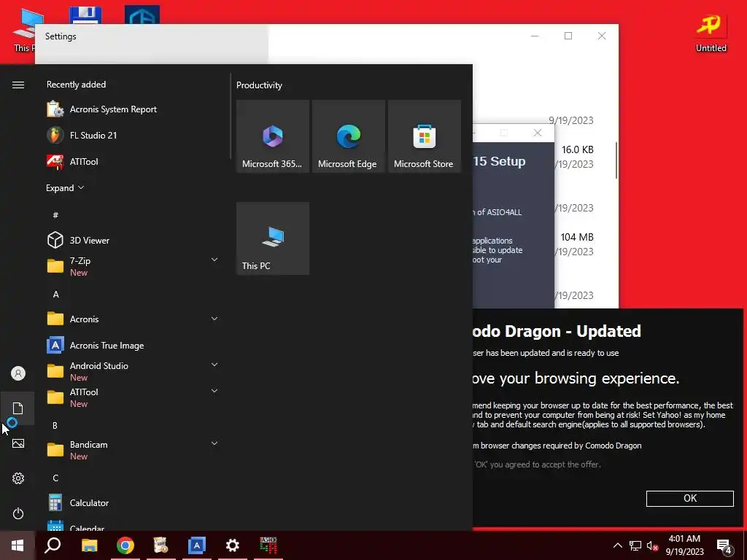Open taskbar Search magnifier

[x=53, y=545]
